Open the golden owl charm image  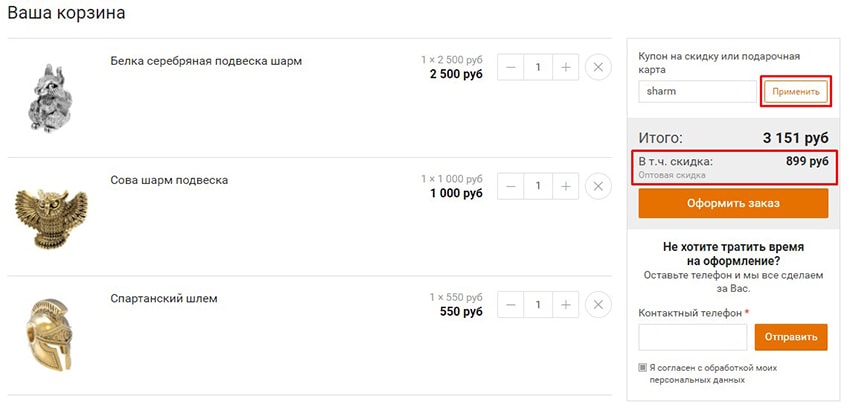coord(44,213)
